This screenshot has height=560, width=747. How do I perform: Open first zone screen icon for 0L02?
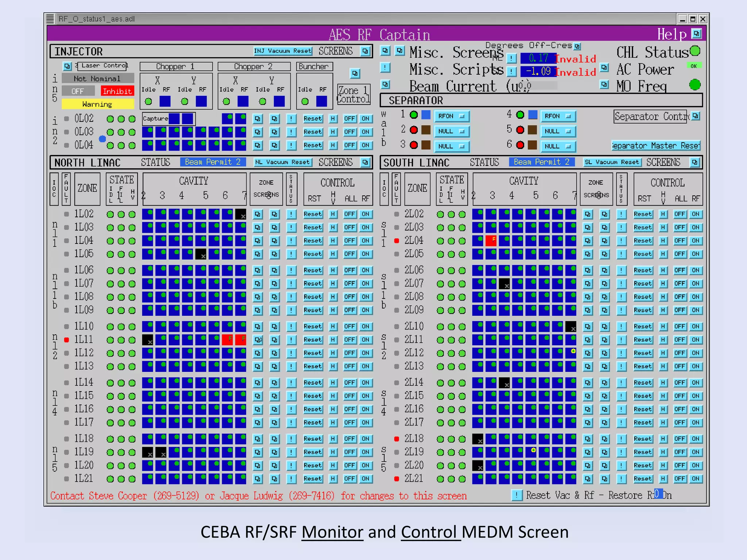[x=258, y=118]
